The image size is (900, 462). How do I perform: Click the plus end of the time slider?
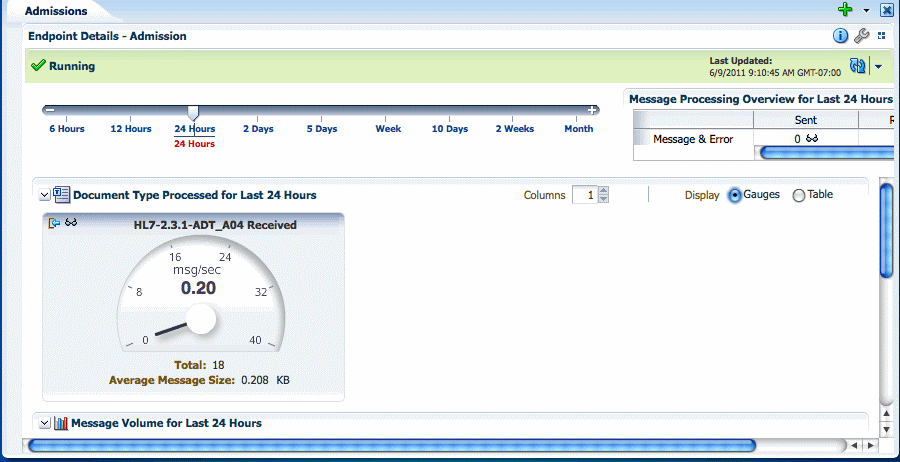tap(592, 110)
